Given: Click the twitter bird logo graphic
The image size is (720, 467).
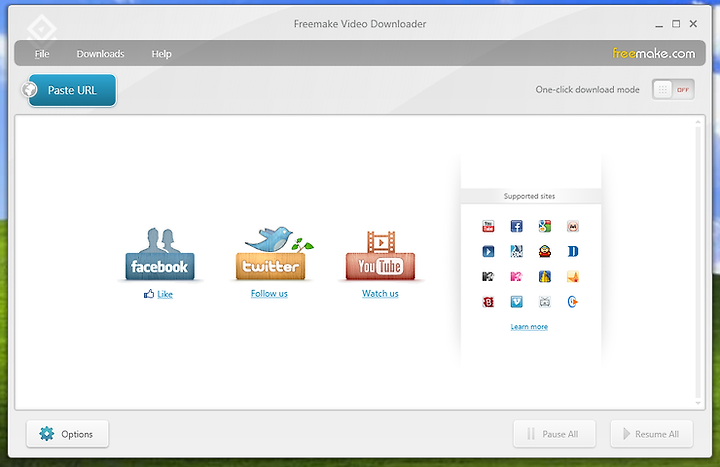Looking at the screenshot, I should click(x=274, y=253).
